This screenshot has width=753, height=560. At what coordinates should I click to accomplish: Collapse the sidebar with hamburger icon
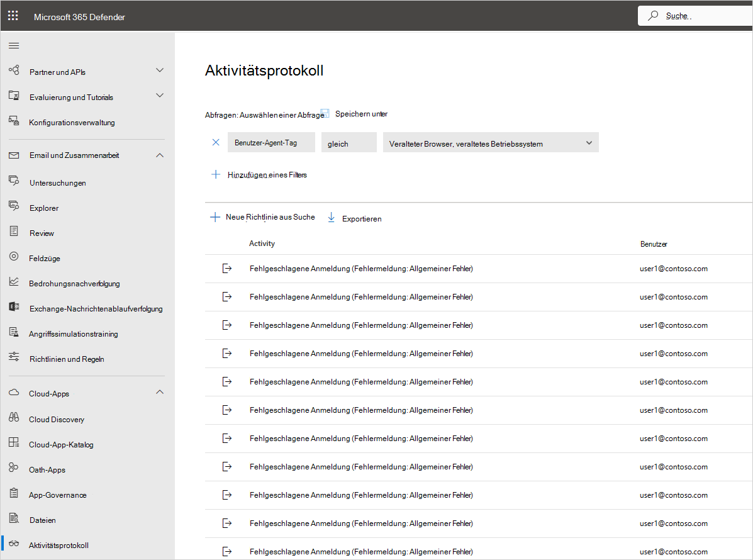[14, 45]
